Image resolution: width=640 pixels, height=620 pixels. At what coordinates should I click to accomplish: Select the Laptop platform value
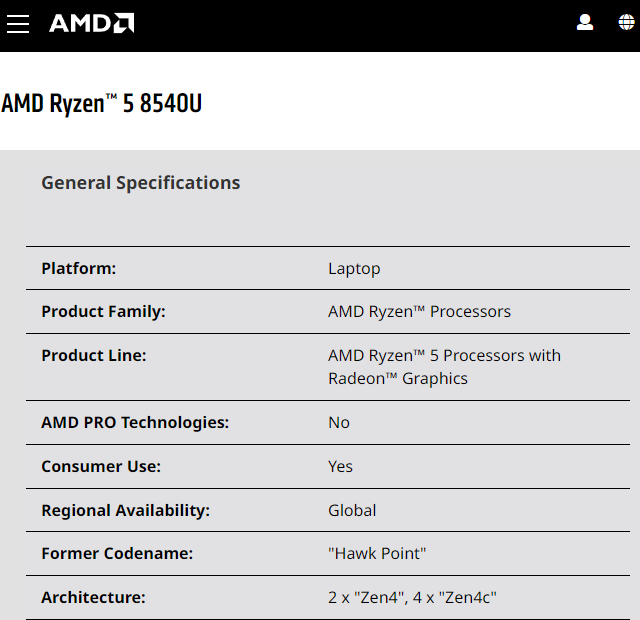point(354,269)
